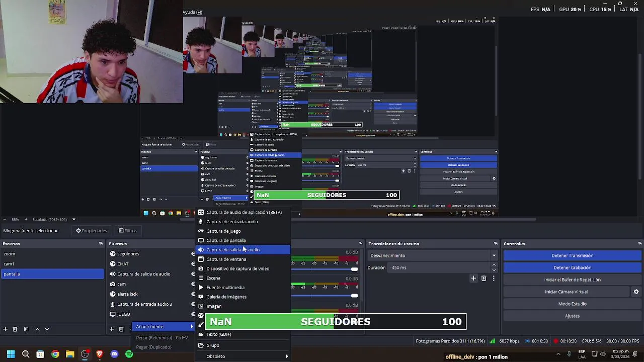Click the OBS Studio taskbar icon
The image size is (644, 362).
pos(85,354)
